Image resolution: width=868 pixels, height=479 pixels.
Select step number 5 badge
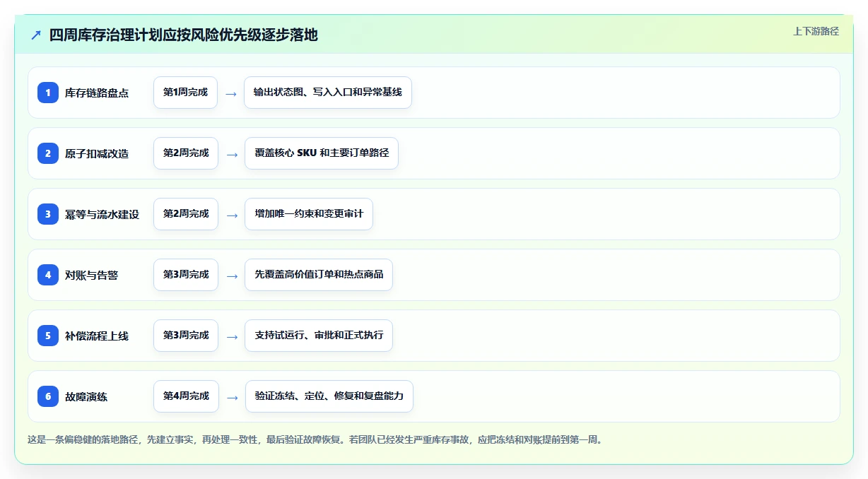(48, 336)
